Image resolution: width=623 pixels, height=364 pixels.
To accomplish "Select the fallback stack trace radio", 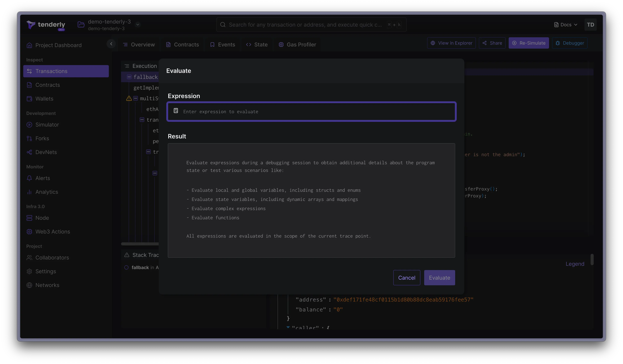I will (126, 268).
